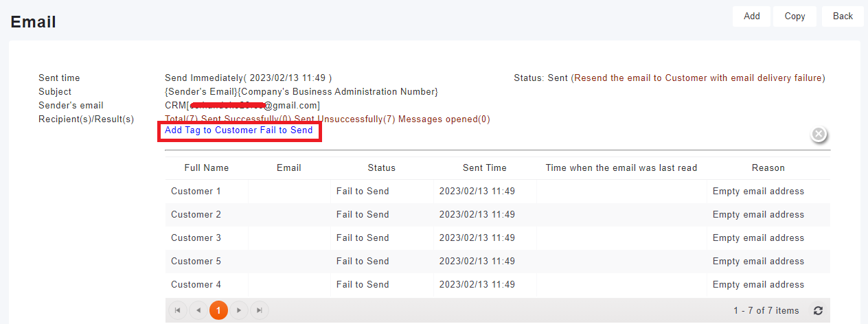The image size is (868, 324).
Task: Select page 1 in pager
Action: (x=218, y=310)
